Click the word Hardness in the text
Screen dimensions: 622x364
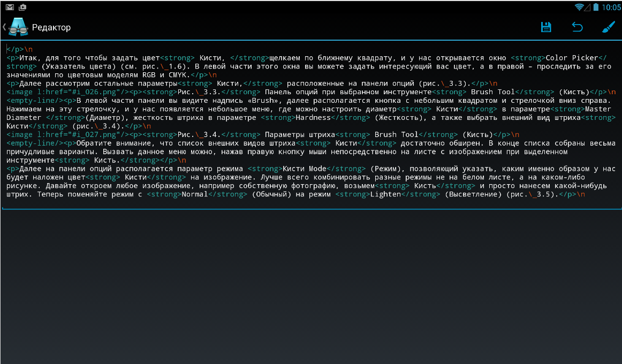tap(313, 118)
